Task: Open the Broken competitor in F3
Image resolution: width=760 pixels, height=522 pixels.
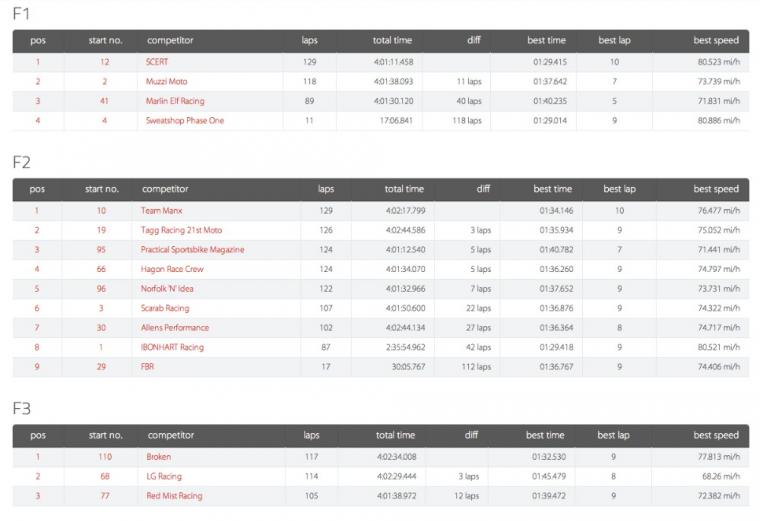Action: (x=159, y=457)
